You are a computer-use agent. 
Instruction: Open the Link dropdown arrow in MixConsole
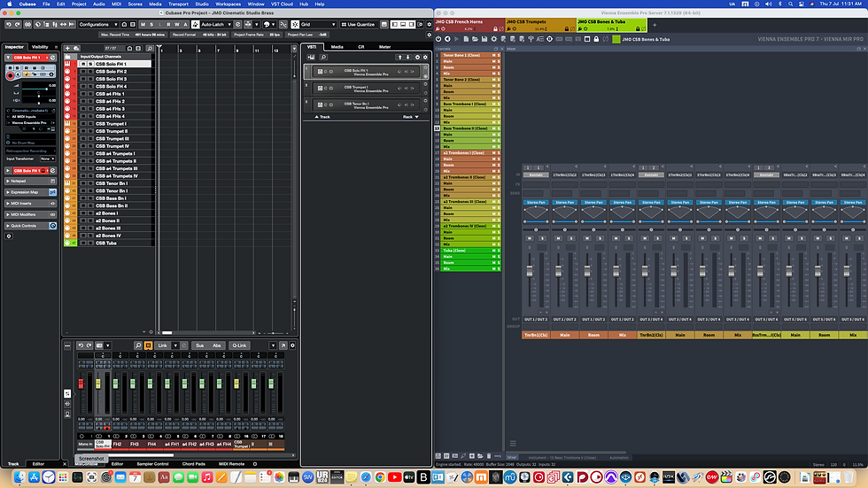click(x=175, y=345)
